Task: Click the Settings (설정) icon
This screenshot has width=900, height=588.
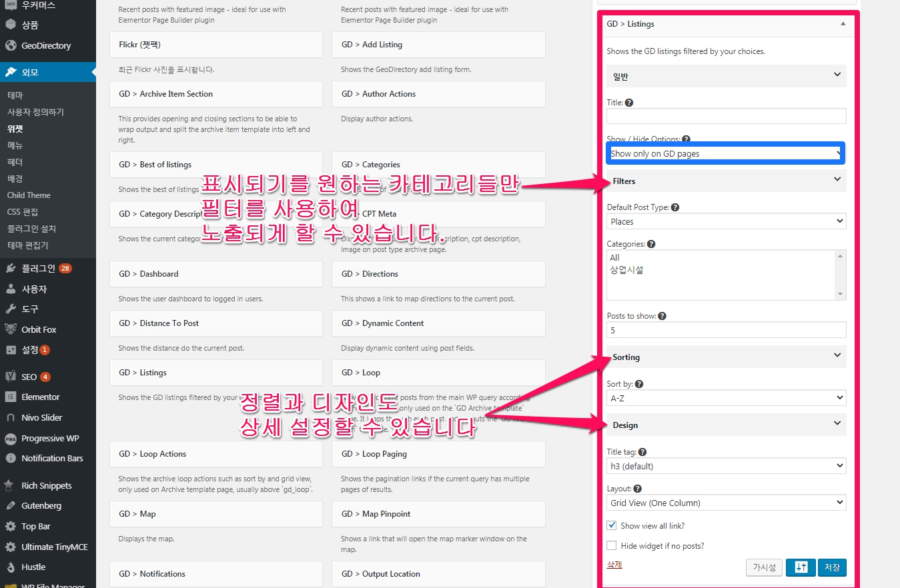Action: pos(10,350)
